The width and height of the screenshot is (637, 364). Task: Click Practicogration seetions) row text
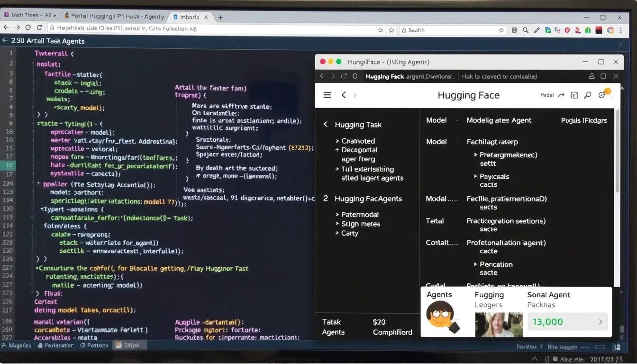pos(506,221)
